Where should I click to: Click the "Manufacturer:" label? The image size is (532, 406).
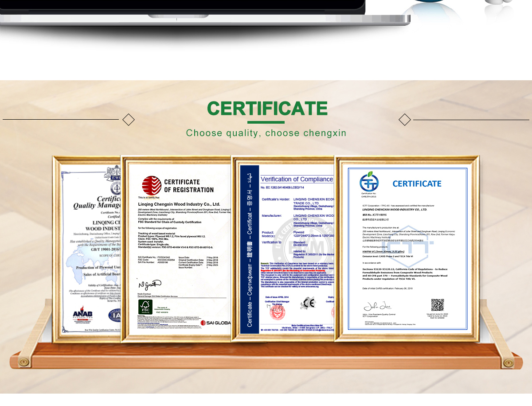(272, 216)
